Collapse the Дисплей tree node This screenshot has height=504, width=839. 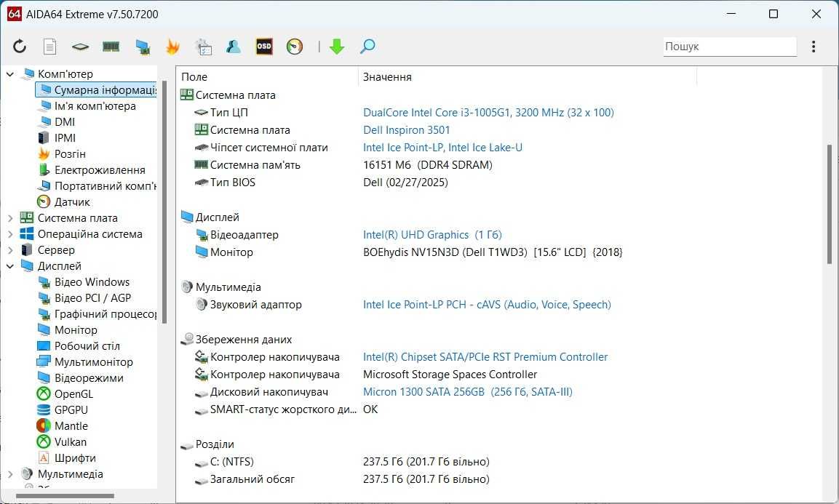coord(10,266)
